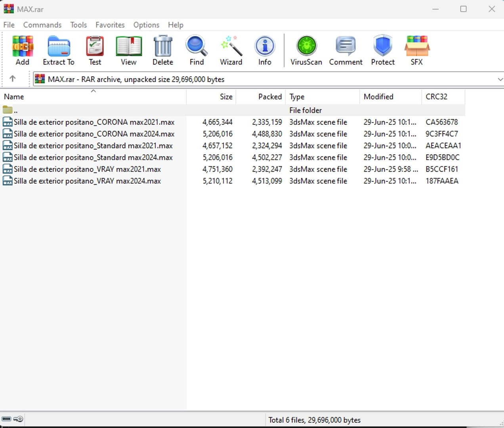
Task: Click packed value 2,392,247
Action: pos(267,169)
